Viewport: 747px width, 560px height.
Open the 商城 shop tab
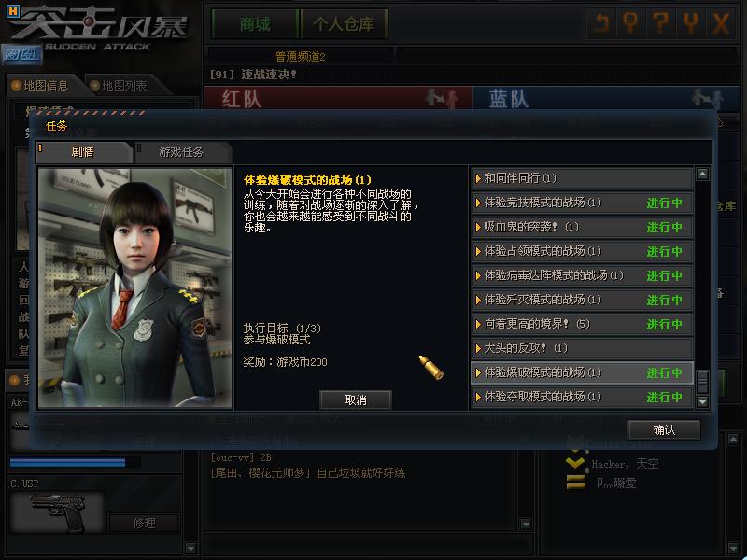click(255, 24)
